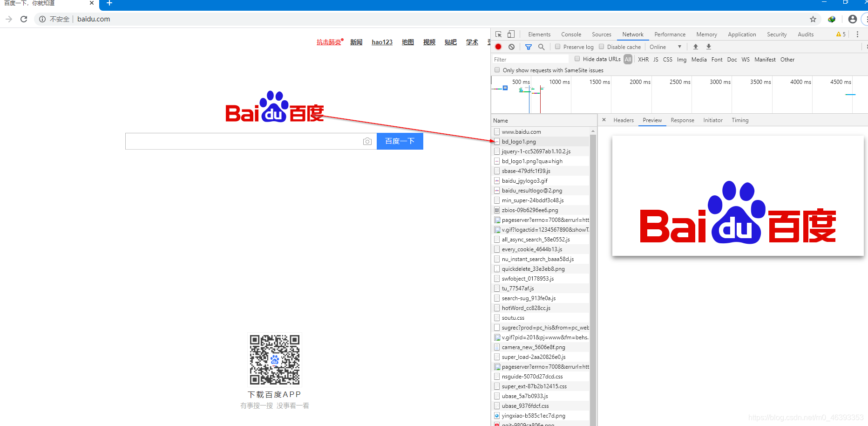Filter requests by Media

(699, 59)
